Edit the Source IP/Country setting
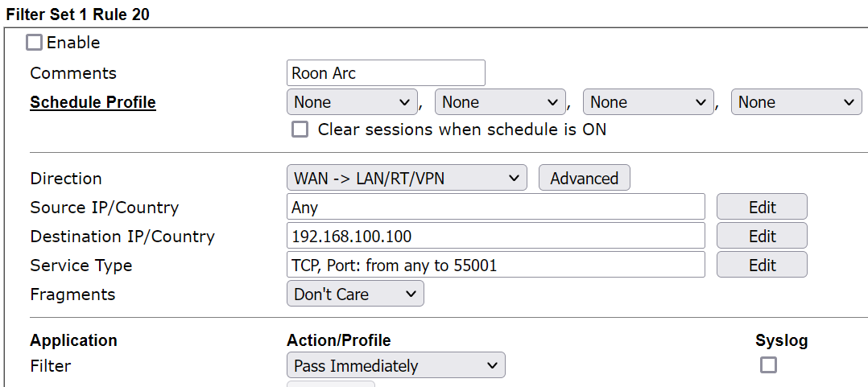The width and height of the screenshot is (868, 387). 762,207
